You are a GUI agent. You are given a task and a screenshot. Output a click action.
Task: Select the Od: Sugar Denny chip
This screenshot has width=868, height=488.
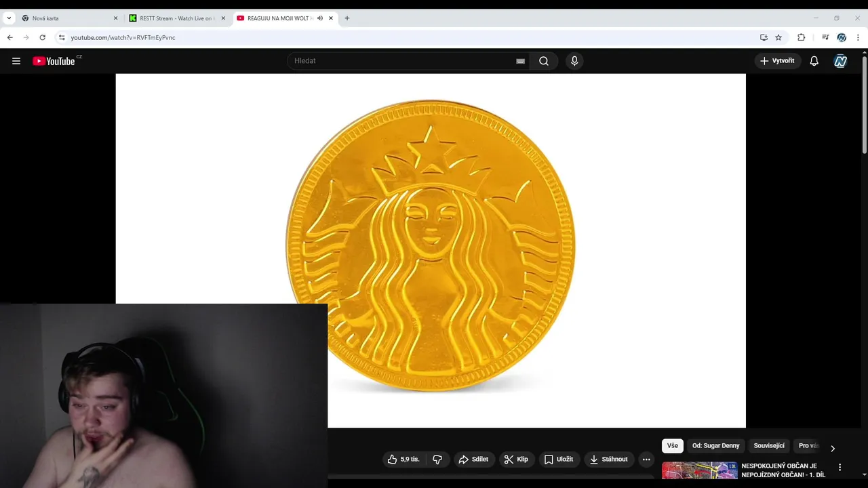[x=715, y=446]
